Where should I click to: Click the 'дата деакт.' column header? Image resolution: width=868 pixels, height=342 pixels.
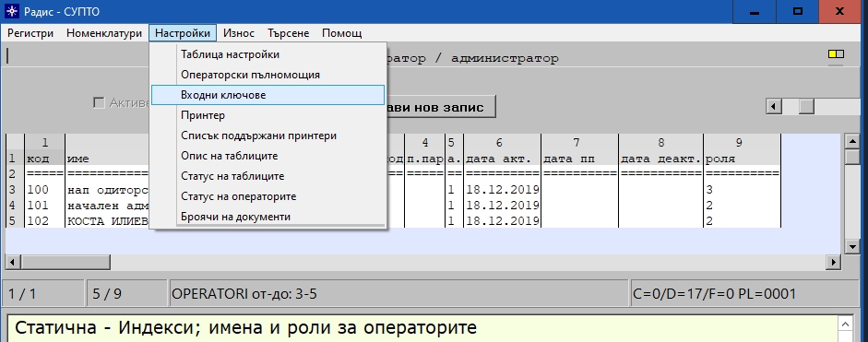[661, 159]
